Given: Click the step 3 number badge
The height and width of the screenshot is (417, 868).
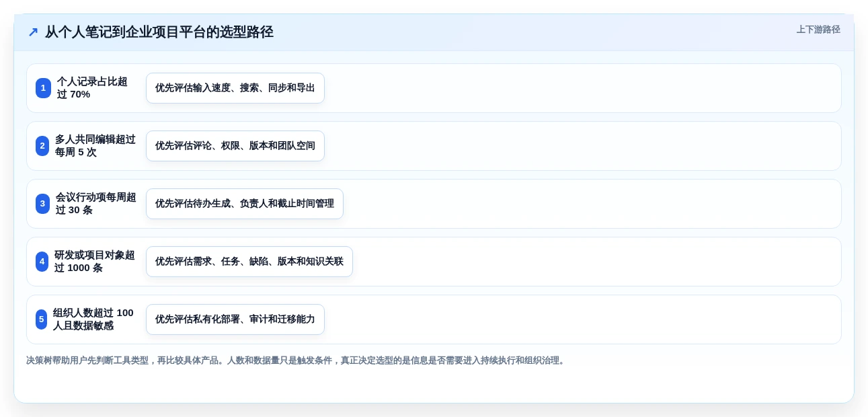Looking at the screenshot, I should pos(42,204).
